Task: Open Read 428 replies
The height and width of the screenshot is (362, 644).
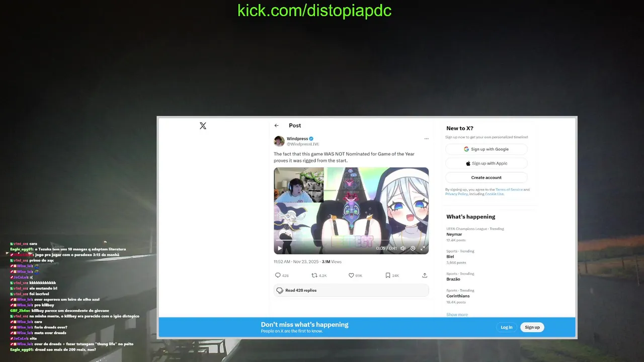Action: (x=351, y=290)
